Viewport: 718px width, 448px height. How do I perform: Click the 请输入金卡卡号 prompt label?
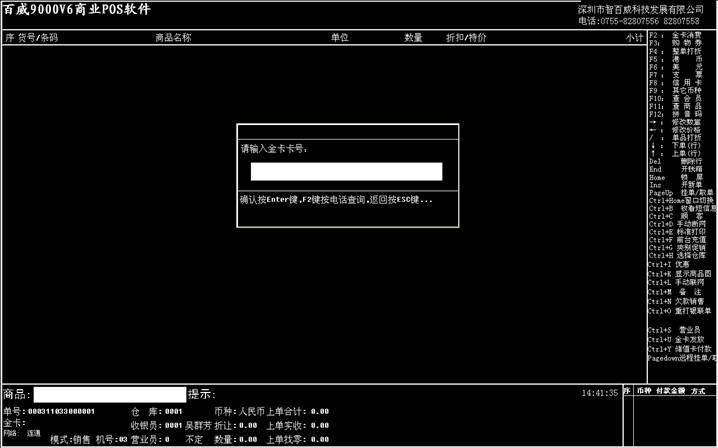274,148
